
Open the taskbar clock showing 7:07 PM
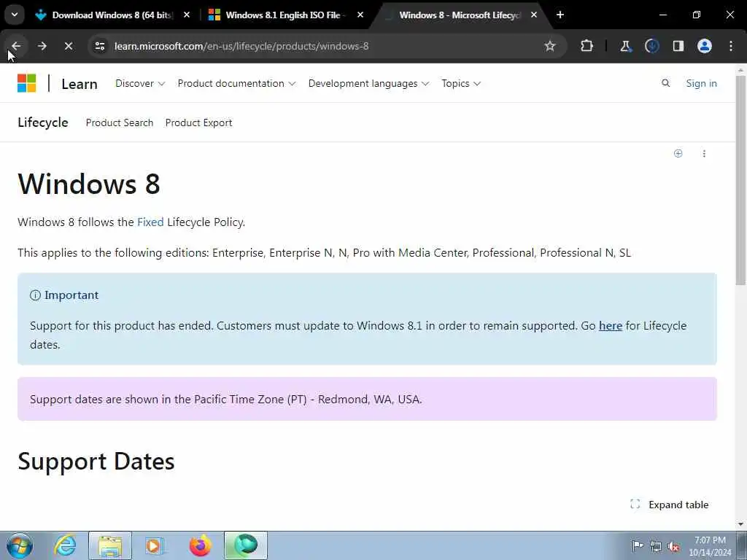click(710, 546)
